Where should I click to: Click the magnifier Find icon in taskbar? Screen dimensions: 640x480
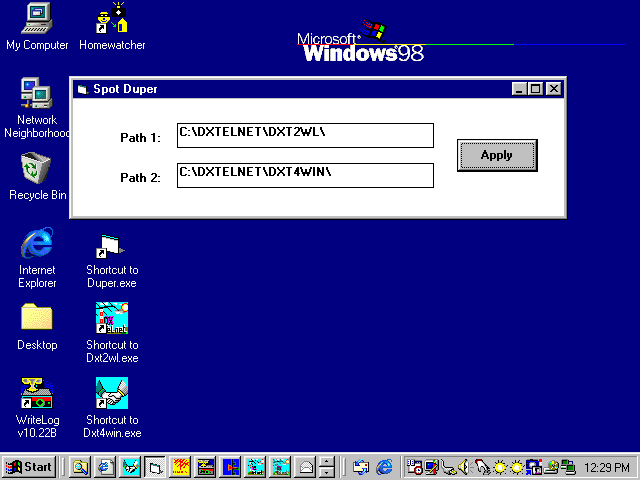[80, 467]
